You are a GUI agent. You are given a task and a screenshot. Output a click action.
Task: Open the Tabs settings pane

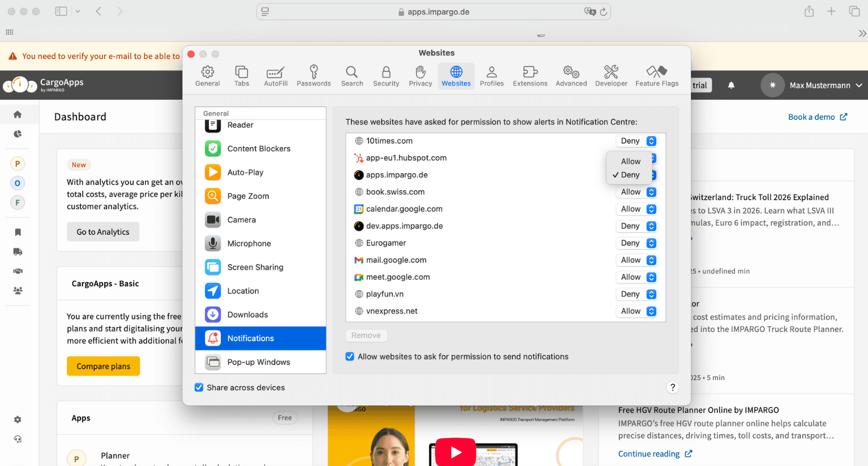click(241, 76)
